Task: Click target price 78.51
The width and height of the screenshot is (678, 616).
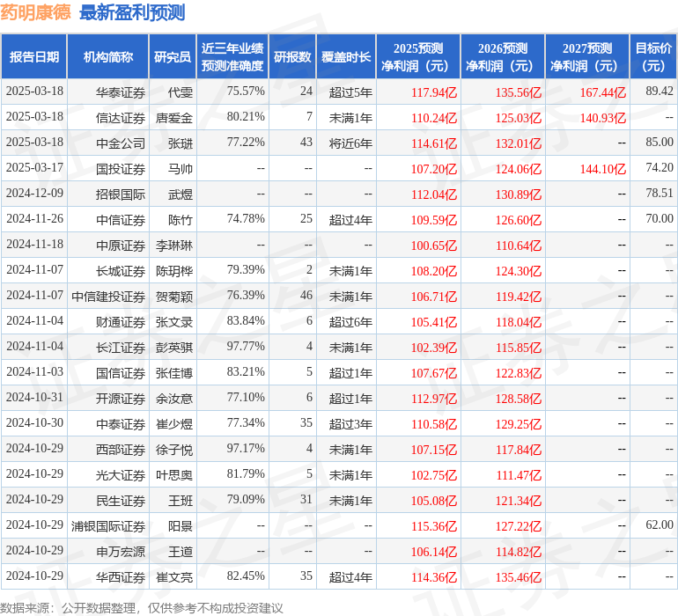Action: (x=660, y=193)
